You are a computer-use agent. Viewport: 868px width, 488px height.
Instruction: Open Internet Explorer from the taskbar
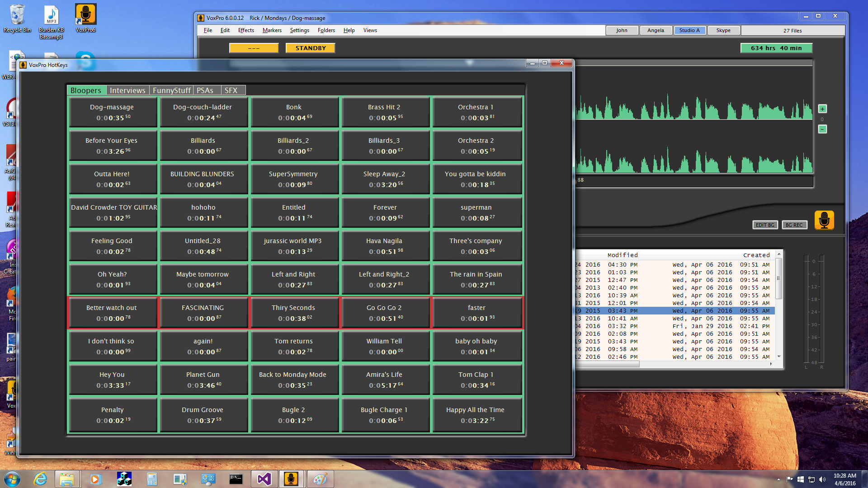(x=40, y=479)
